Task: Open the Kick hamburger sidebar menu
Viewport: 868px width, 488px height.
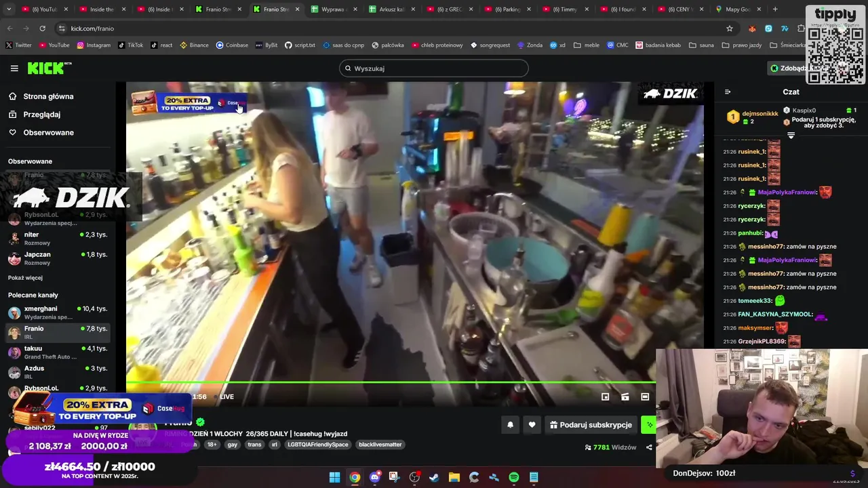Action: point(14,68)
